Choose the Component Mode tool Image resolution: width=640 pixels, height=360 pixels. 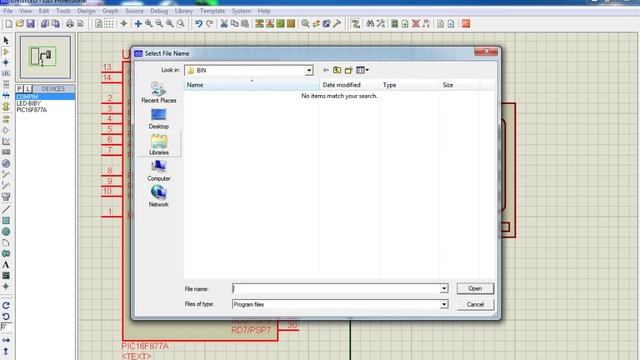click(6, 52)
